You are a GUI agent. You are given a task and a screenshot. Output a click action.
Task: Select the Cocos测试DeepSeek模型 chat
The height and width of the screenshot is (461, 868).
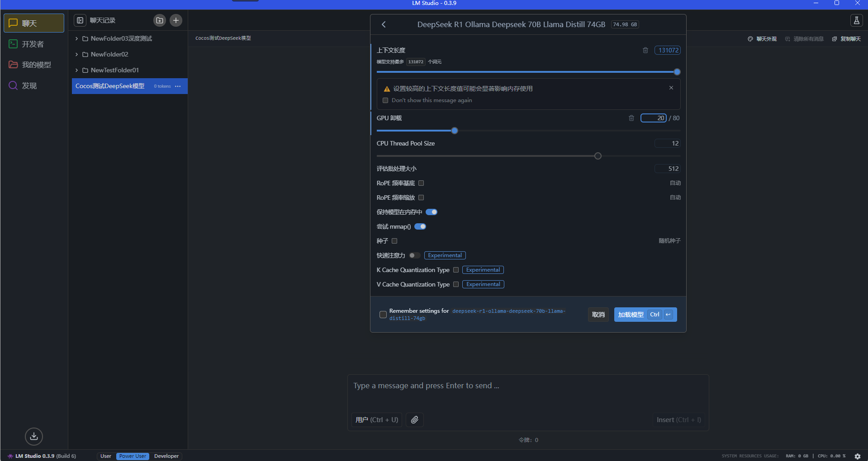tap(130, 86)
